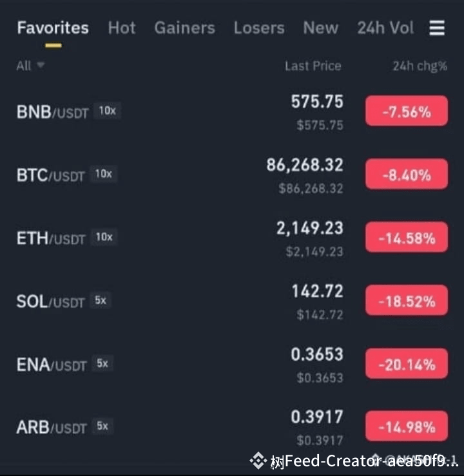Switch to the Gainers tab
Screen dimensions: 464x476
(184, 28)
